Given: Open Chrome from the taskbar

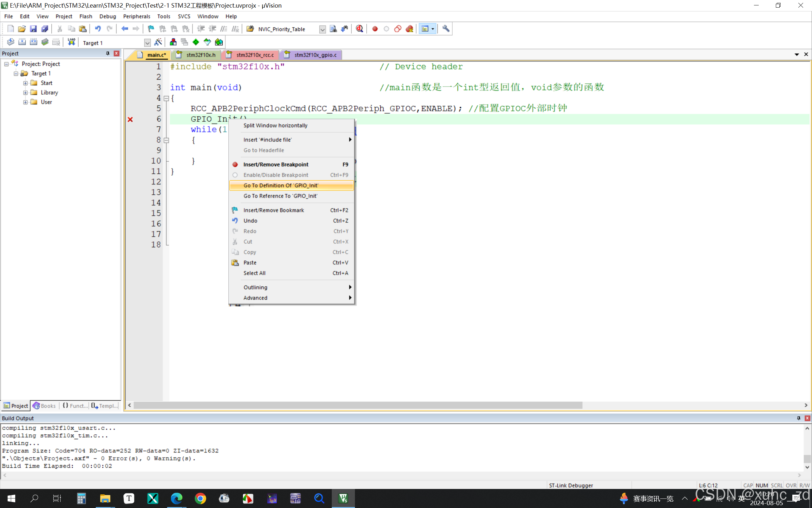Looking at the screenshot, I should click(x=200, y=498).
